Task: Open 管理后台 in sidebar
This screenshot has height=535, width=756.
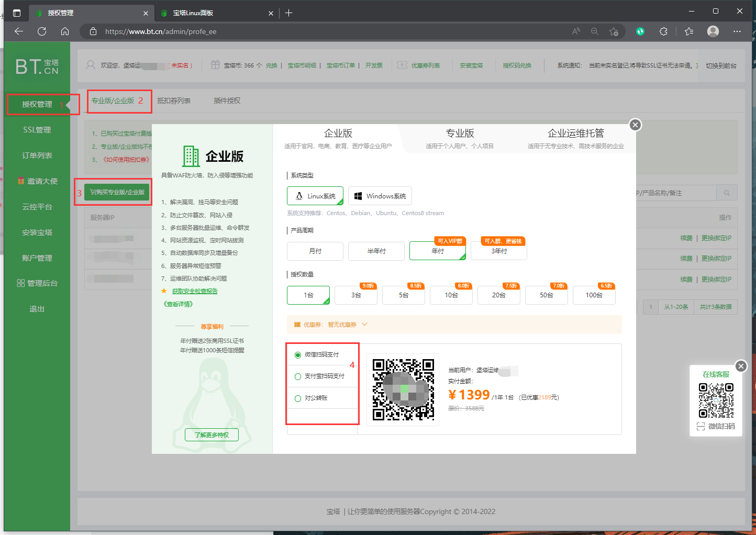Action: 37,283
